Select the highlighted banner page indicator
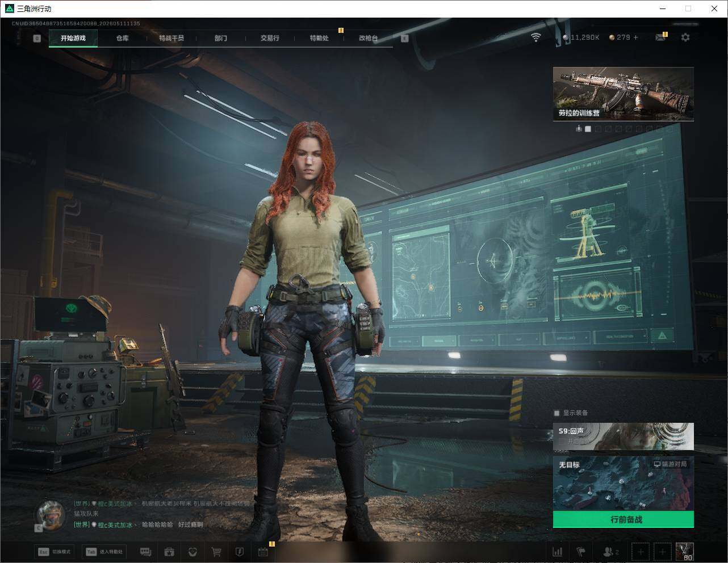Viewport: 728px width, 563px height. (588, 129)
